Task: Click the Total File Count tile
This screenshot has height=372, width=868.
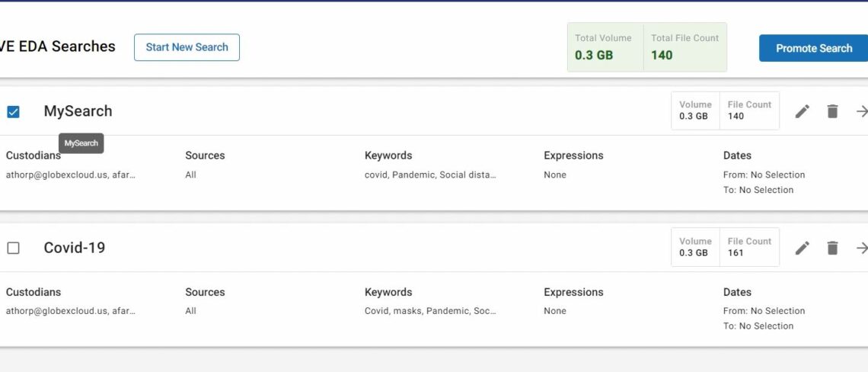Action: [685, 47]
